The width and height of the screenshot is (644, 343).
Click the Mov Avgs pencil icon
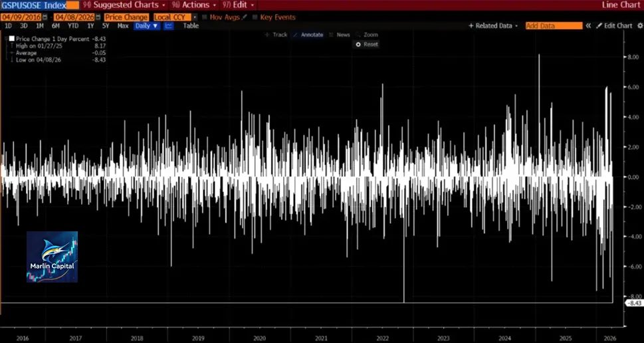(245, 17)
